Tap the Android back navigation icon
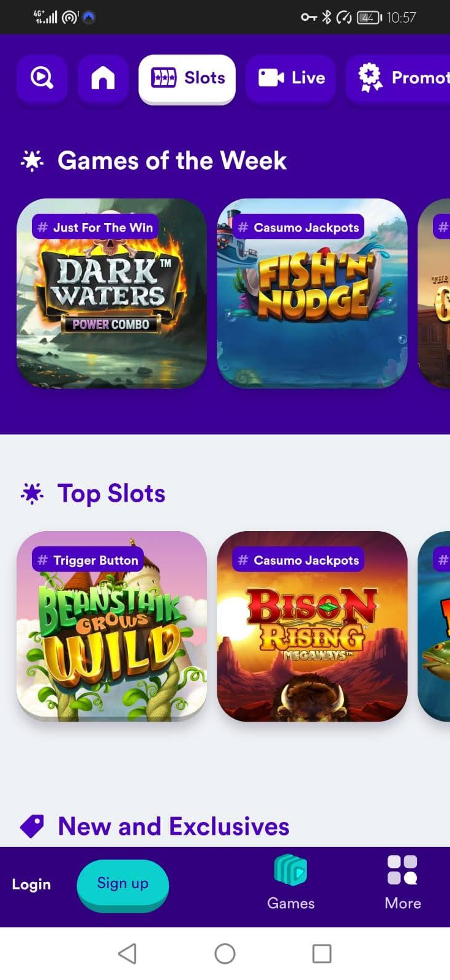This screenshot has height=980, width=450. 127,953
